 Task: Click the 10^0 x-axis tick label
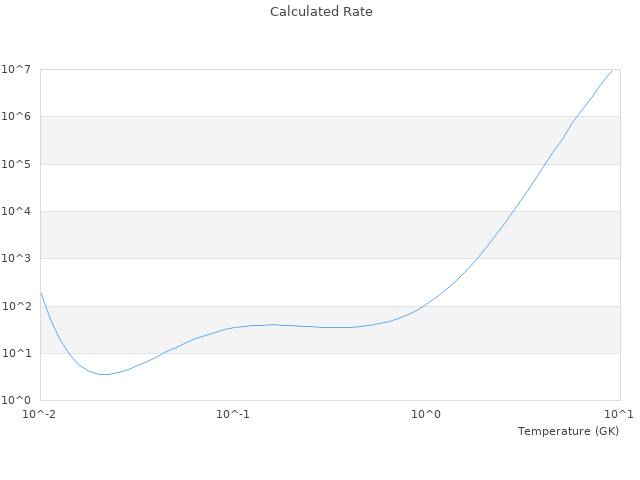[426, 414]
